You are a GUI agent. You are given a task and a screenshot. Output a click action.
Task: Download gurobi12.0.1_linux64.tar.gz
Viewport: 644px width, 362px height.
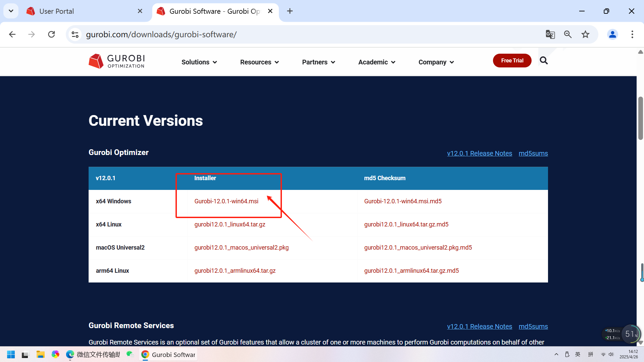click(230, 224)
